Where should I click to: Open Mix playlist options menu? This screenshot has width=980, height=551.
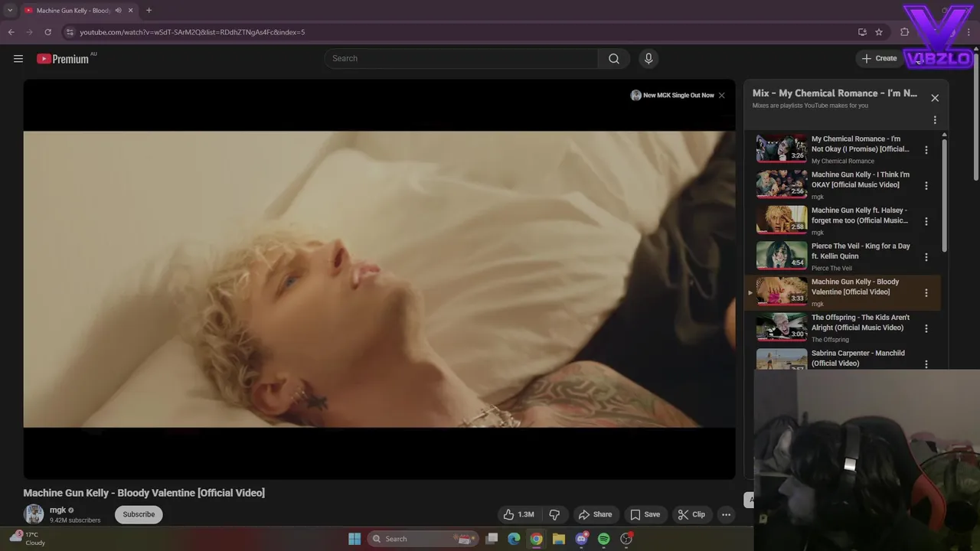(x=935, y=120)
